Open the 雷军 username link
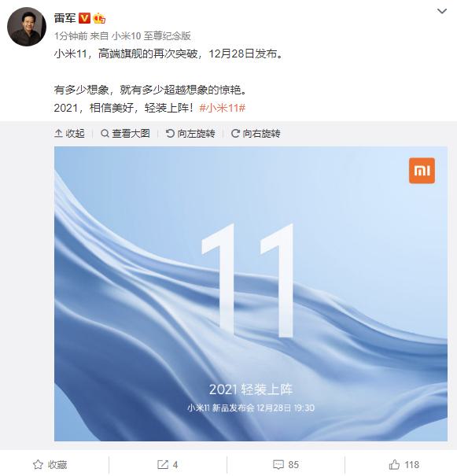457x476 pixels. pyautogui.click(x=64, y=18)
